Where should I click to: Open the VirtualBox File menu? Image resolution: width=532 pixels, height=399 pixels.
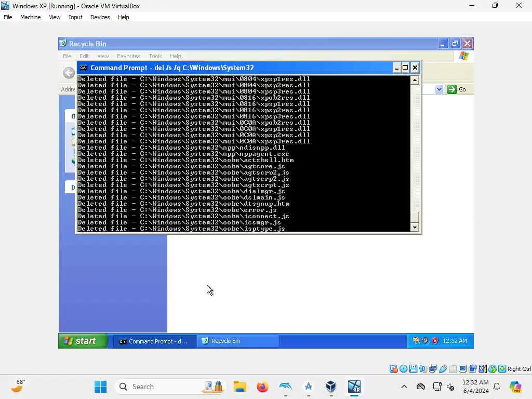[8, 17]
